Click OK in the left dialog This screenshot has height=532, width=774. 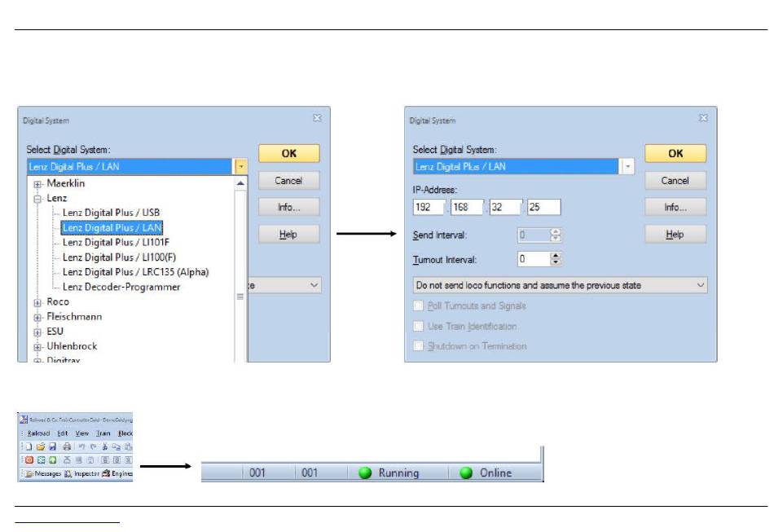point(288,153)
